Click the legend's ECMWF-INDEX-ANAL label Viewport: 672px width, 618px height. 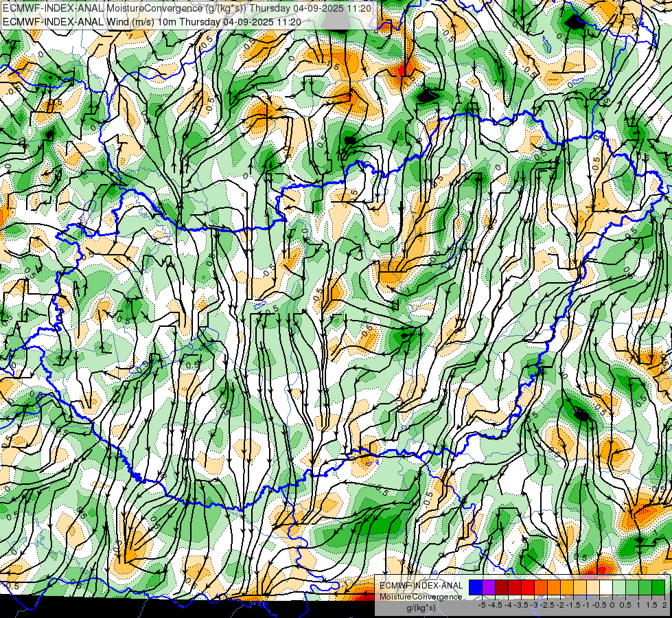click(x=421, y=586)
